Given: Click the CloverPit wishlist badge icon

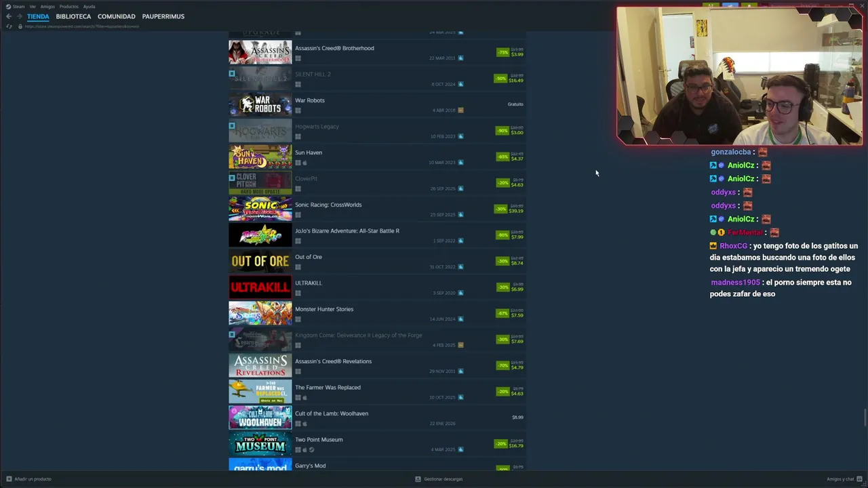Looking at the screenshot, I should pos(232,178).
